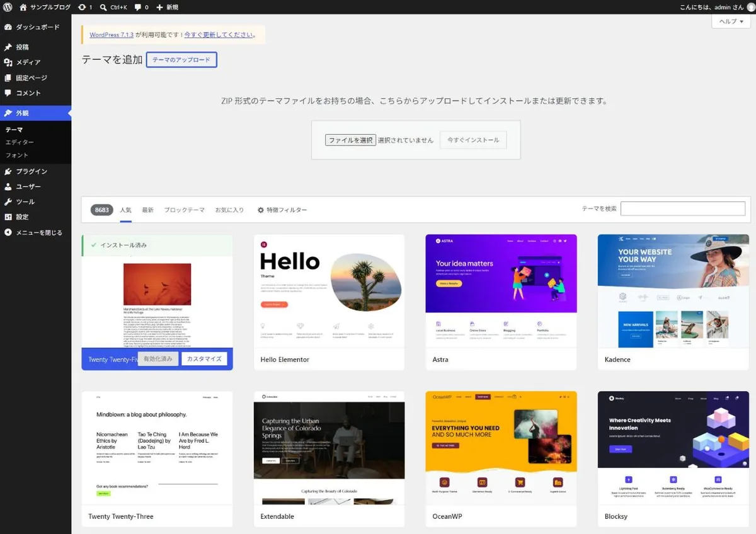Click the Blocksy theme name label
Screen dimensions: 756x534
point(616,516)
